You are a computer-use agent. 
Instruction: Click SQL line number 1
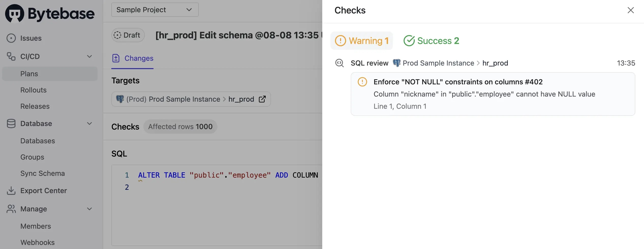127,175
